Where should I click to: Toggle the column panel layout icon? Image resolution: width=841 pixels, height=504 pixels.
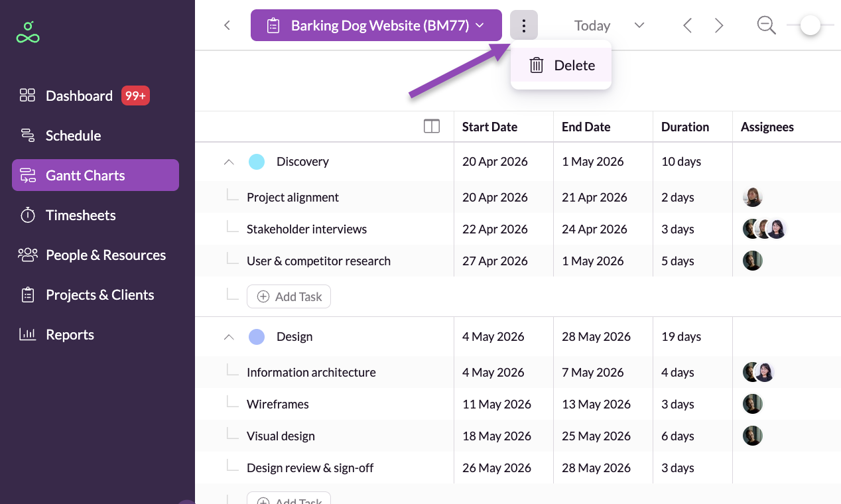click(x=431, y=126)
